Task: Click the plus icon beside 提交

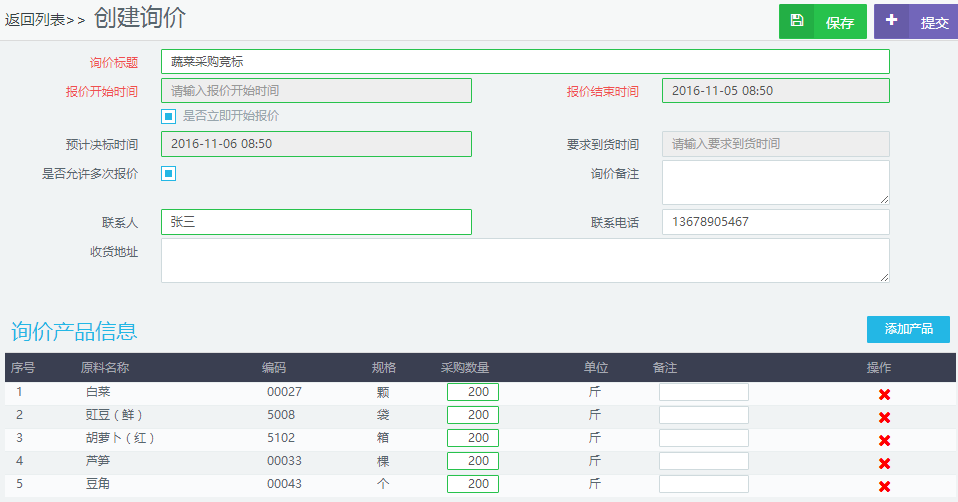Action: click(x=892, y=21)
